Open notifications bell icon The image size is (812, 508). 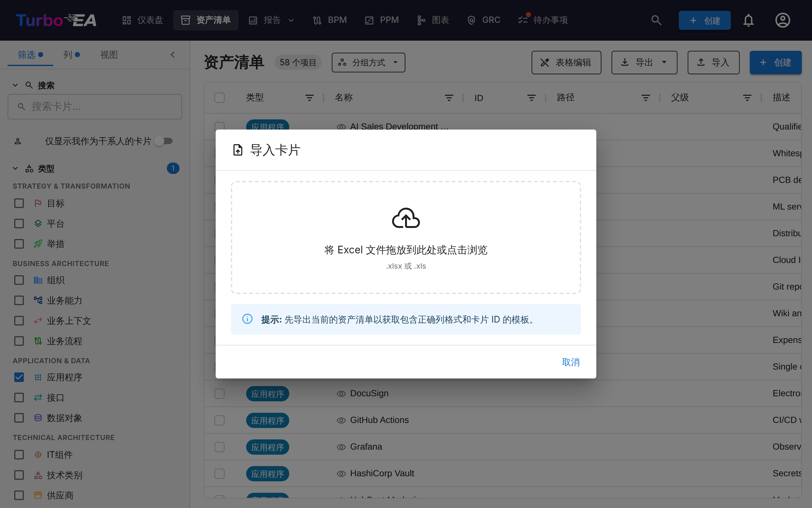pos(748,20)
